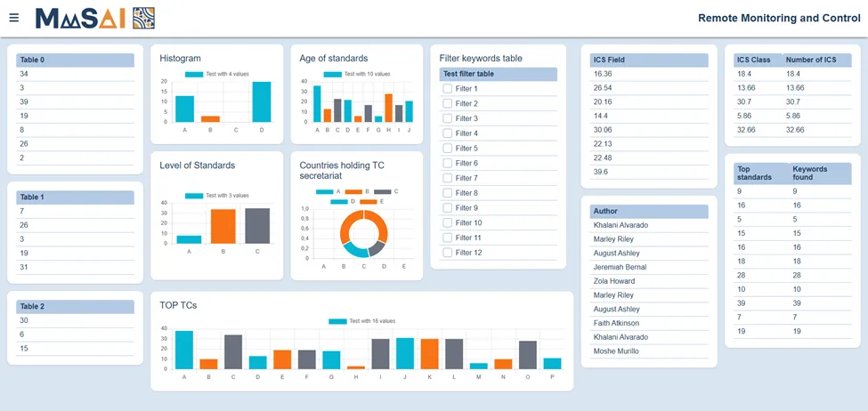This screenshot has height=411, width=868.
Task: Click the Author column header
Action: pyautogui.click(x=649, y=212)
